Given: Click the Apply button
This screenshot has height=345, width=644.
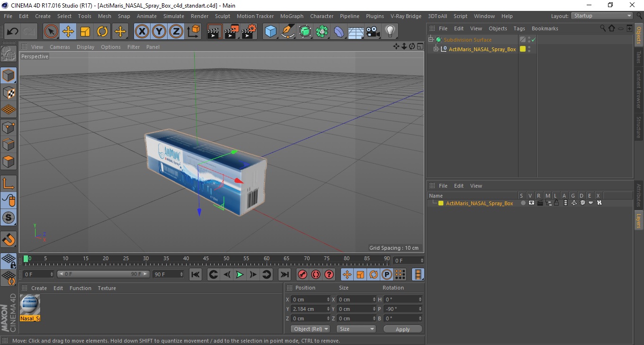Looking at the screenshot, I should tap(402, 329).
